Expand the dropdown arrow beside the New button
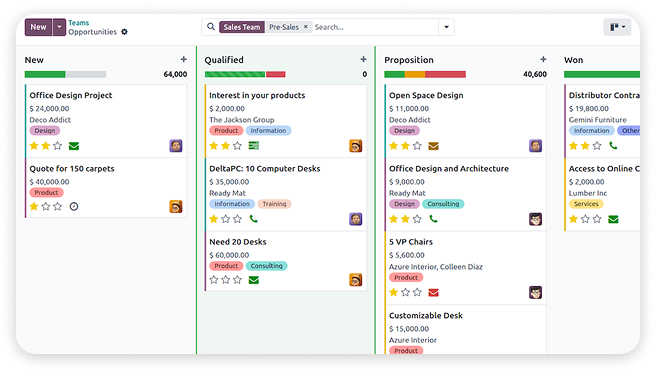 pos(59,27)
